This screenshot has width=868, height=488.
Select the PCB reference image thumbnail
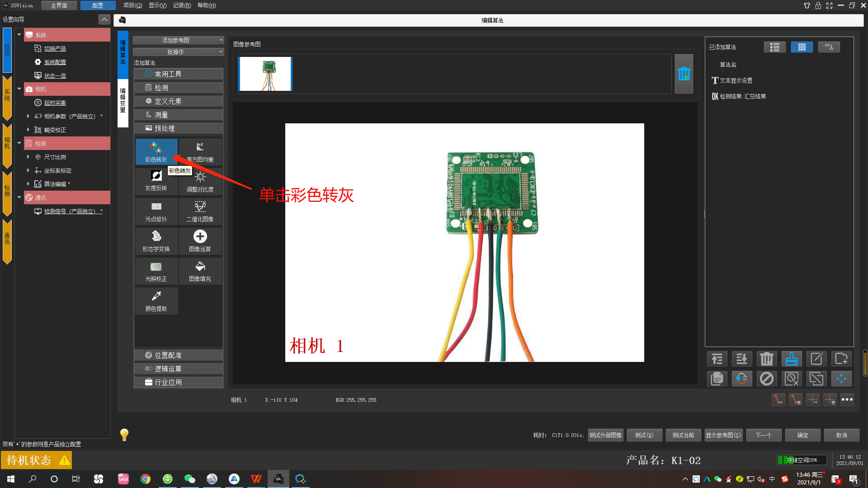(265, 73)
